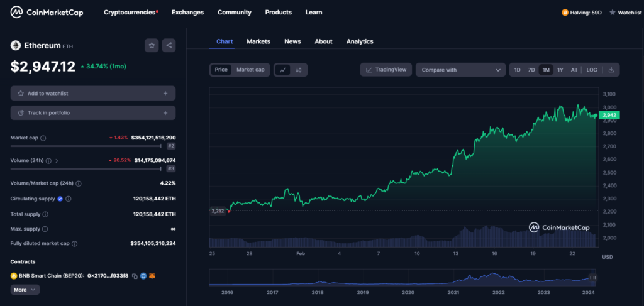Click the Add to watchlist button
The width and height of the screenshot is (644, 306).
93,93
